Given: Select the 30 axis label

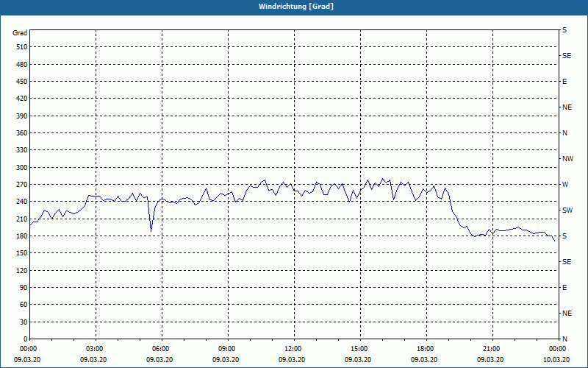Looking at the screenshot, I should pyautogui.click(x=24, y=322).
